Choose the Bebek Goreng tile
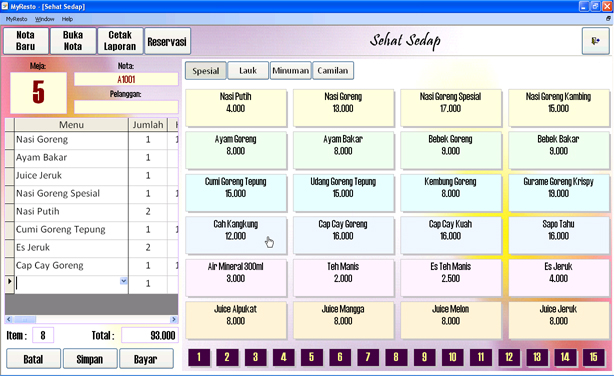The image size is (614, 376). point(451,150)
